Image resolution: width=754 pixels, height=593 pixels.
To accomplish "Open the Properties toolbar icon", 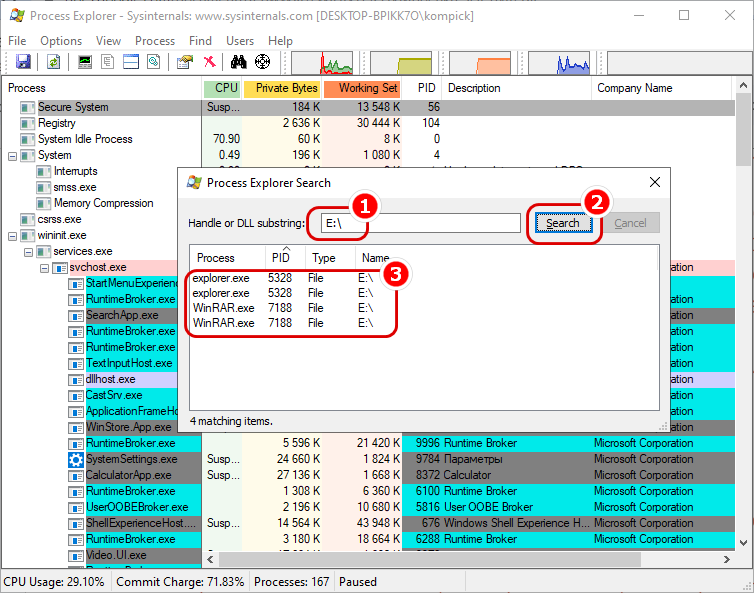I will tap(185, 62).
